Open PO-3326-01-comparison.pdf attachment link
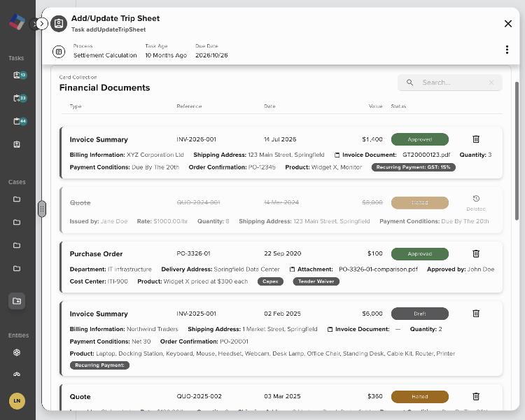This screenshot has height=420, width=525. coord(378,269)
